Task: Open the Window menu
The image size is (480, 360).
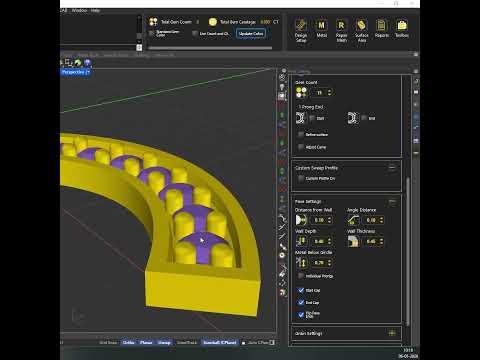Action: coord(79,10)
